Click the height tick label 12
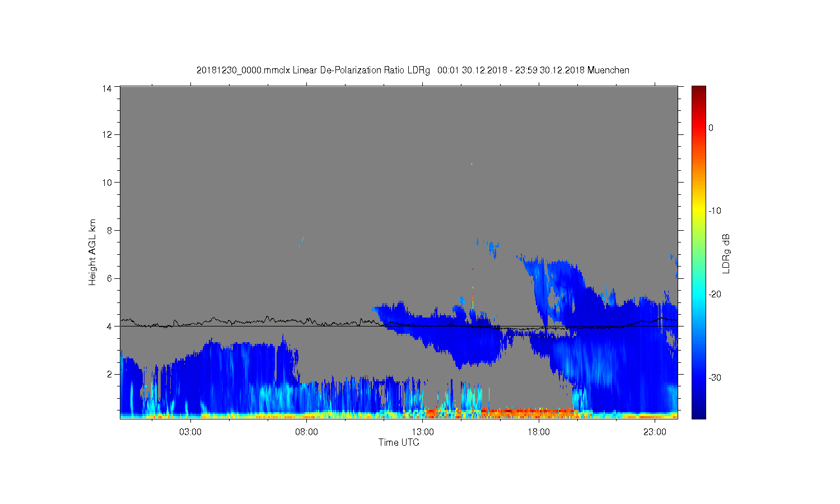 (x=107, y=134)
